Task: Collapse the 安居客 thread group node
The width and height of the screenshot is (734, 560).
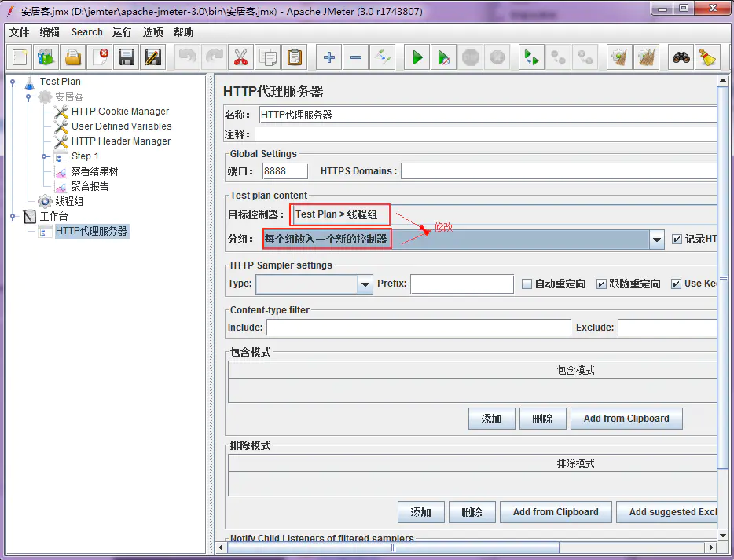Action: [28, 97]
